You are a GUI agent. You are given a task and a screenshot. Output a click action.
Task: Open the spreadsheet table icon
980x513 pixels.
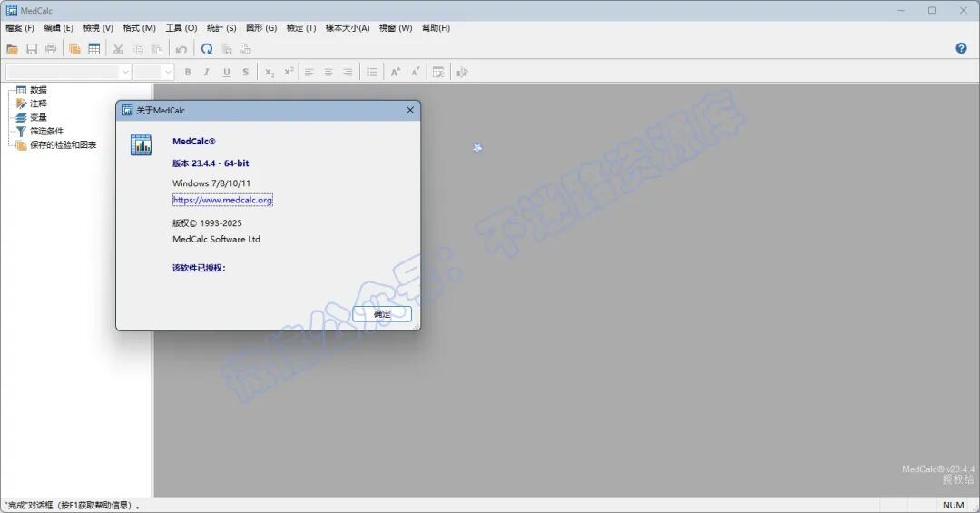click(93, 49)
